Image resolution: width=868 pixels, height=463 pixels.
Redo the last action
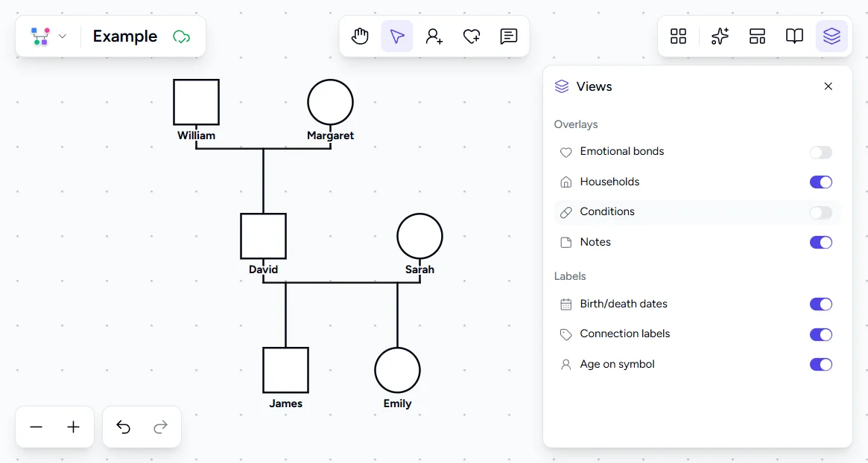160,427
